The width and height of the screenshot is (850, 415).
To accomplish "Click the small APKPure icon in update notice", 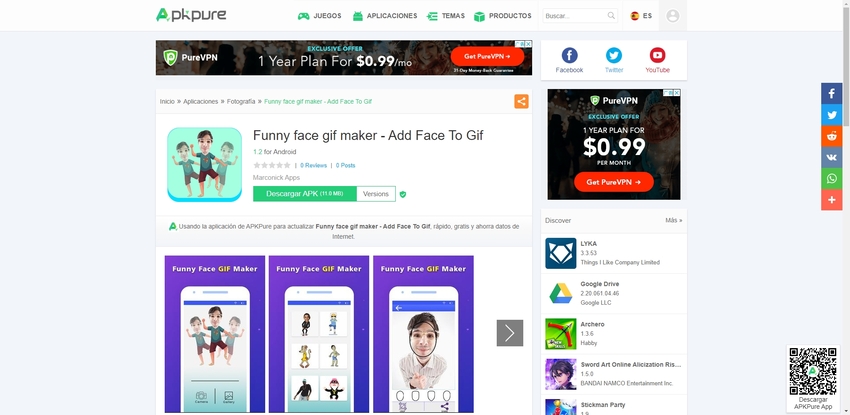I will 173,226.
